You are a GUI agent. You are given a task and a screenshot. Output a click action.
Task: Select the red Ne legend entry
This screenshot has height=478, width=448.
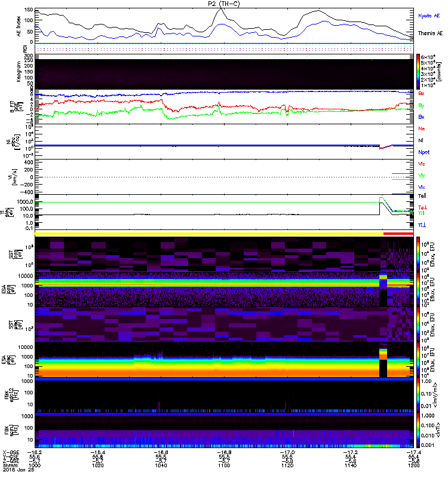[422, 128]
